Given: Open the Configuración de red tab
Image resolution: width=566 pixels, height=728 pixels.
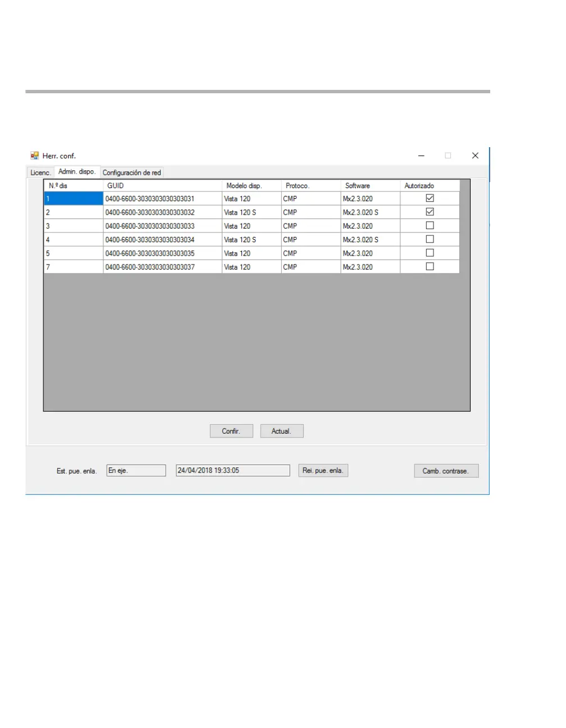Looking at the screenshot, I should click(x=132, y=172).
